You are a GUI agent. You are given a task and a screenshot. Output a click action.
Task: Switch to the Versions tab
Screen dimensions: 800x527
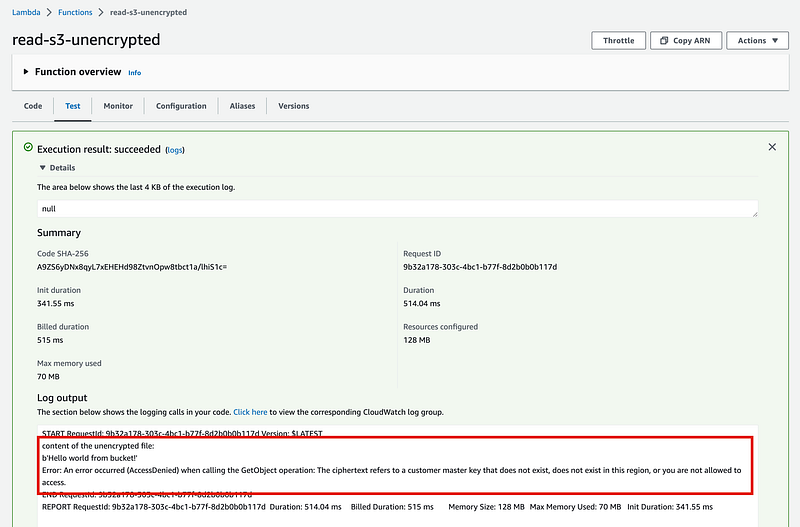[293, 106]
